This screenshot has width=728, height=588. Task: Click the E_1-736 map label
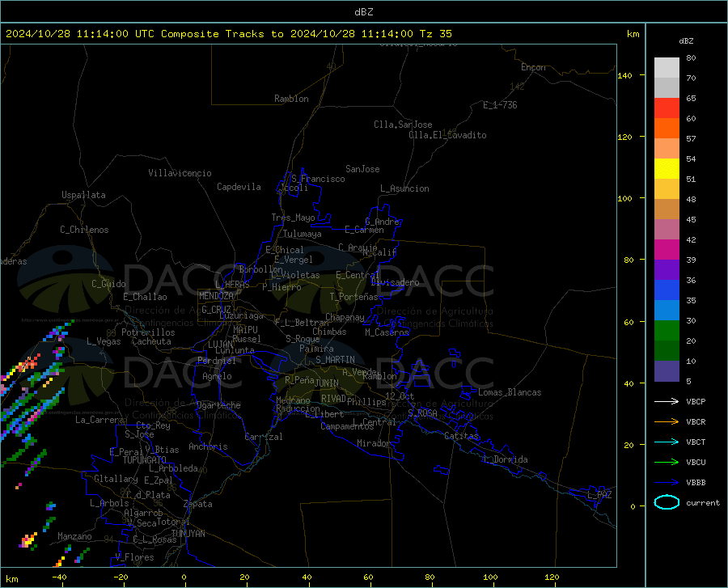(x=500, y=105)
